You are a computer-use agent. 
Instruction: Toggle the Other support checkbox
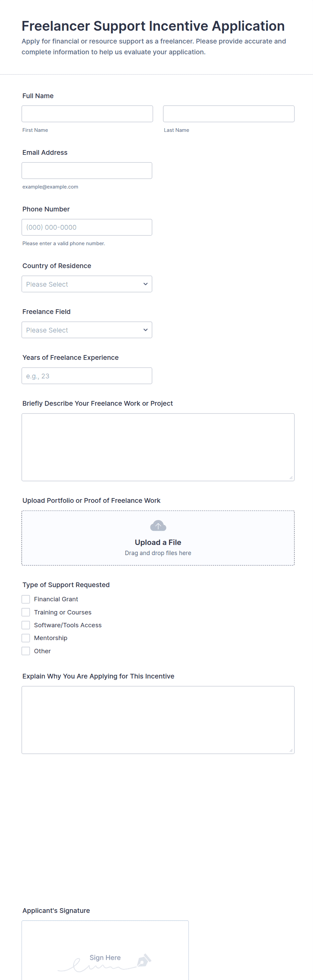tap(26, 651)
